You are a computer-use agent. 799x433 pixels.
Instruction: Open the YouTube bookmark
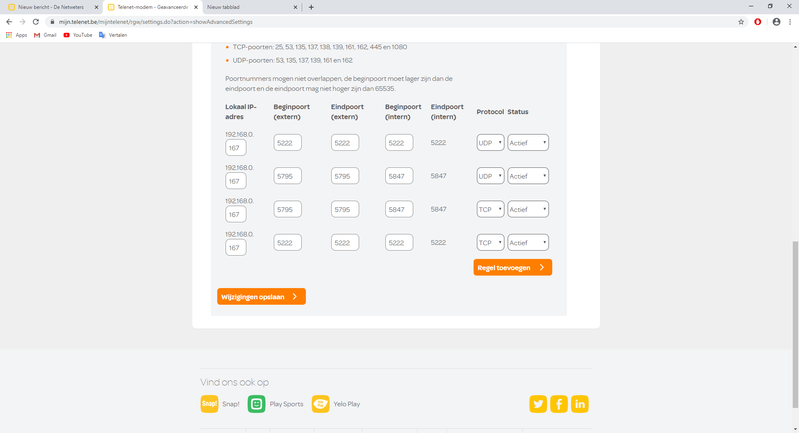78,35
